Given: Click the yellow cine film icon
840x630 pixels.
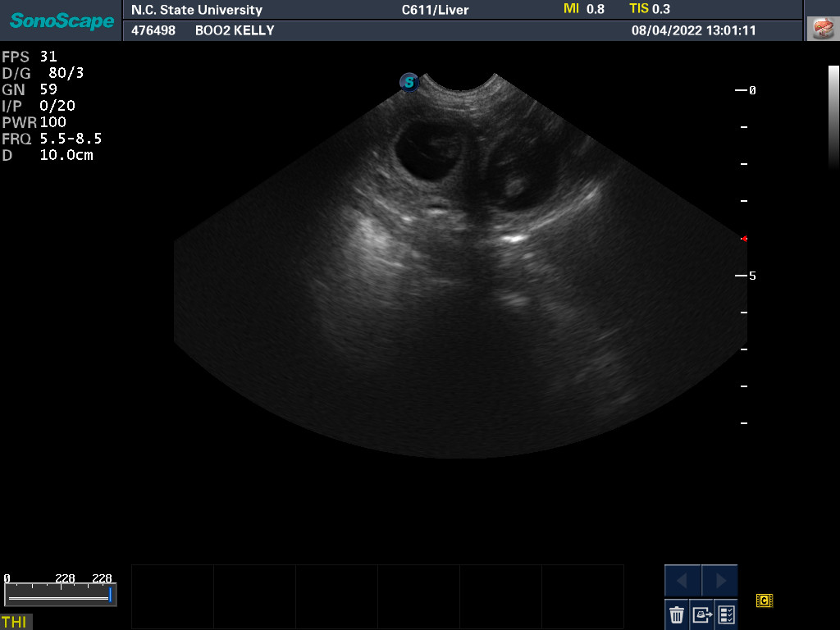Looking at the screenshot, I should [765, 600].
